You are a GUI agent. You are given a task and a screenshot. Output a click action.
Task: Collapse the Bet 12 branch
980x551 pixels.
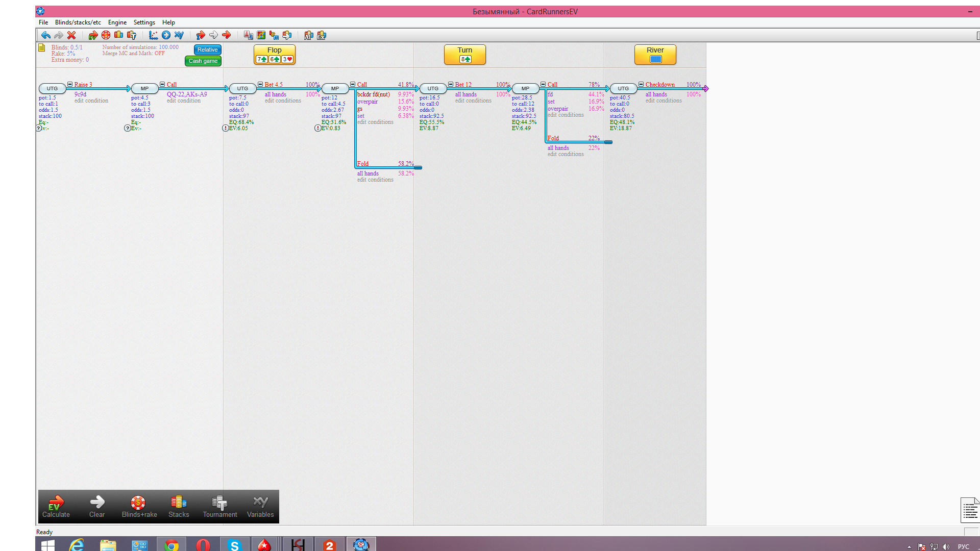[x=451, y=84]
